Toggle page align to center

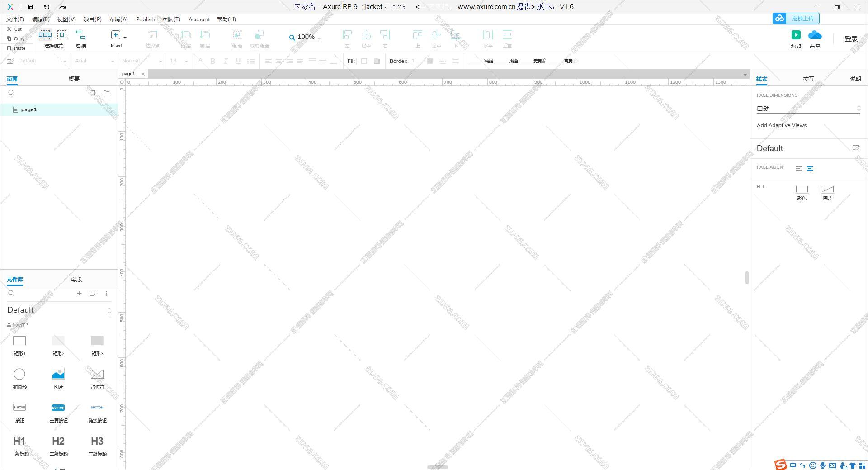tap(810, 169)
